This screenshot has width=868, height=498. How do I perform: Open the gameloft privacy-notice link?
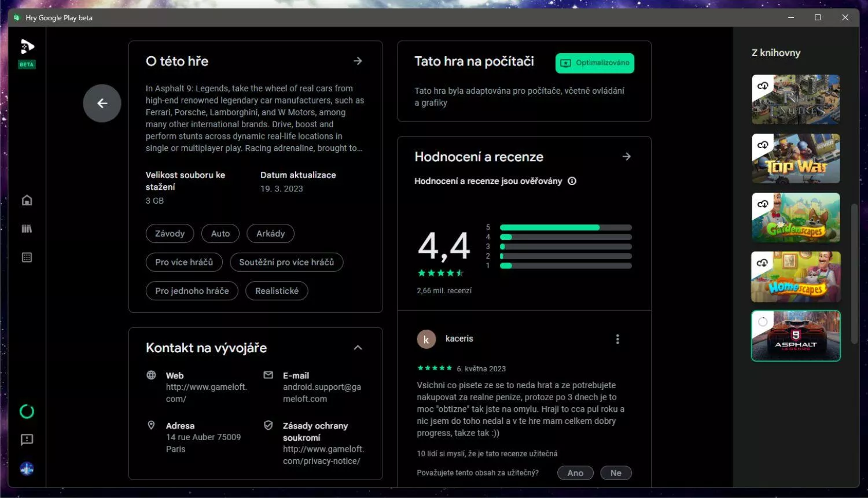(x=323, y=455)
